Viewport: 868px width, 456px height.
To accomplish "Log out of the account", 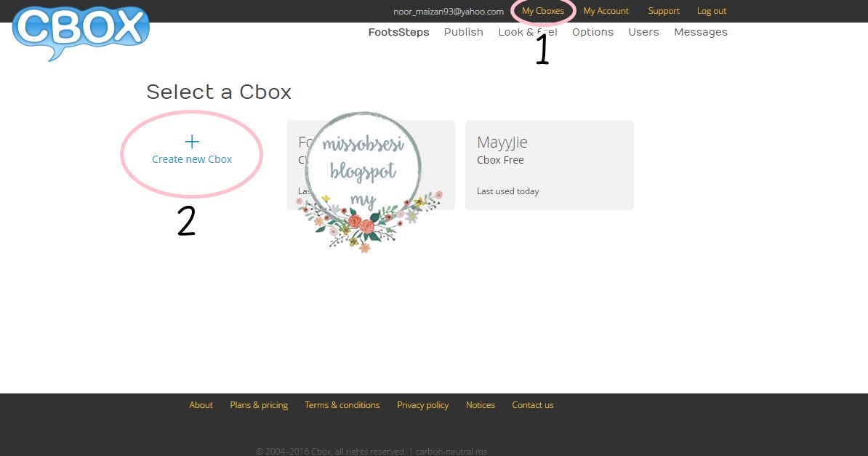I will (x=711, y=10).
